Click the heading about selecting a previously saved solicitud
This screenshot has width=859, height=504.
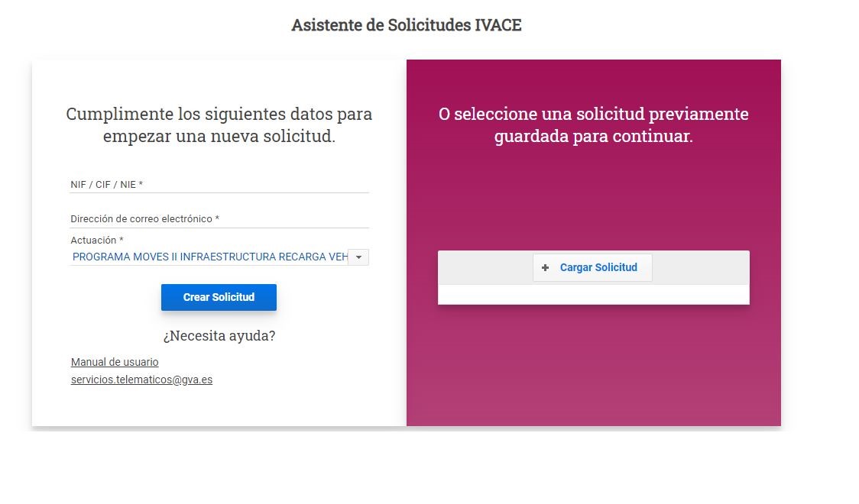[x=593, y=124]
